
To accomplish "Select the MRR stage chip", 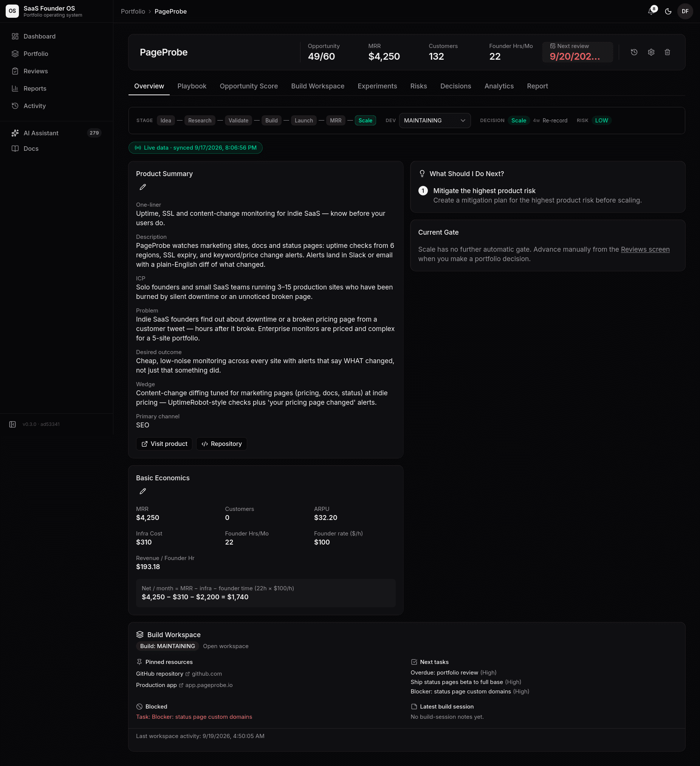I will tap(336, 121).
